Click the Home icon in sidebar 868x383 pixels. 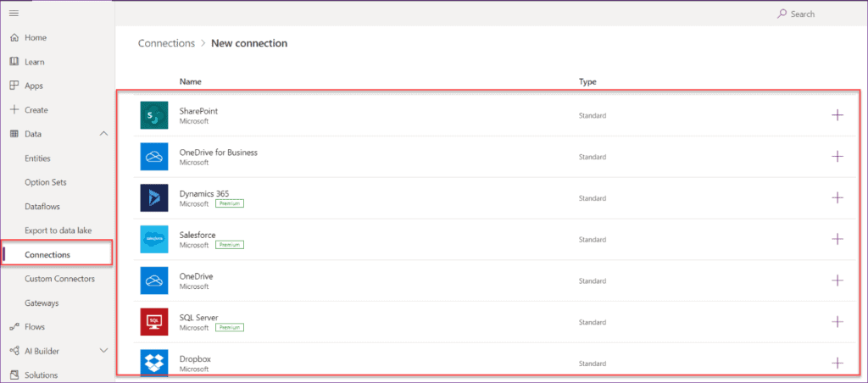tap(15, 37)
